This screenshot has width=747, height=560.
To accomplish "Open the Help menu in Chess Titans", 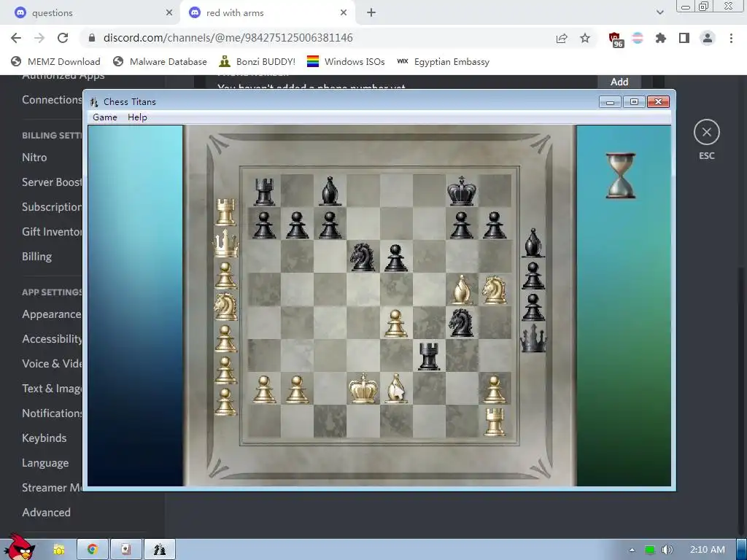I will coord(137,117).
